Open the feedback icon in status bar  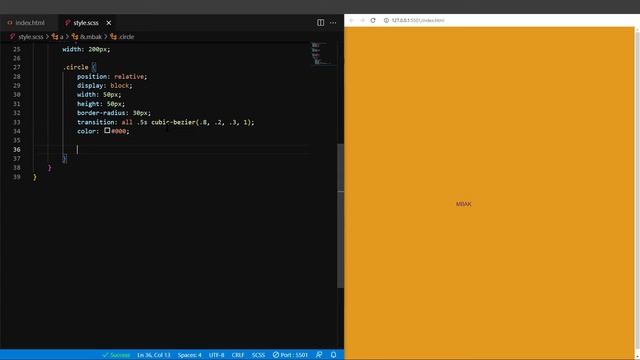pyautogui.click(x=319, y=355)
